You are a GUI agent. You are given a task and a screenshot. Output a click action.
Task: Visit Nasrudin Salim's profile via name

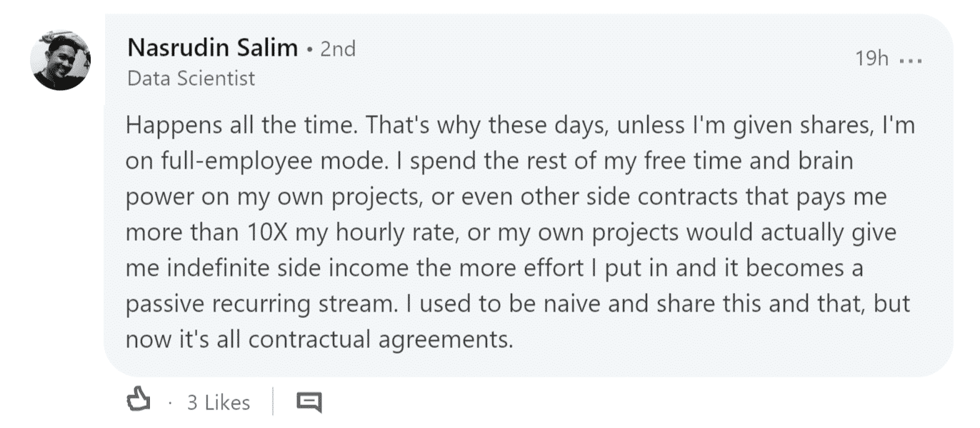pos(213,49)
